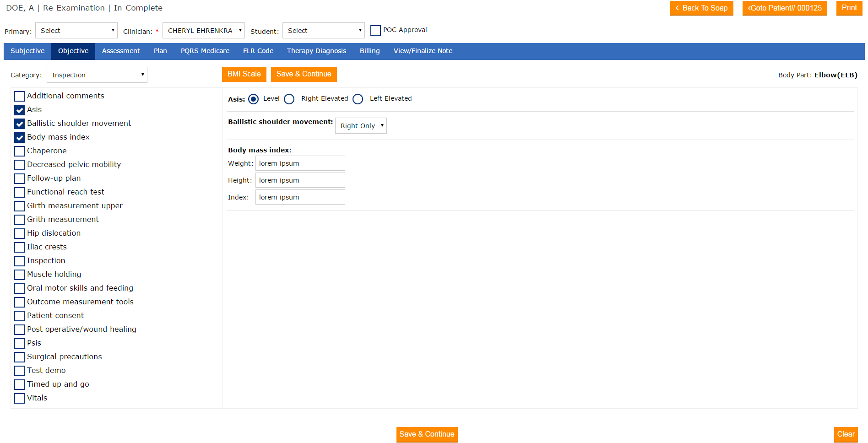
Task: Expand the Clinician dropdown
Action: pos(204,31)
